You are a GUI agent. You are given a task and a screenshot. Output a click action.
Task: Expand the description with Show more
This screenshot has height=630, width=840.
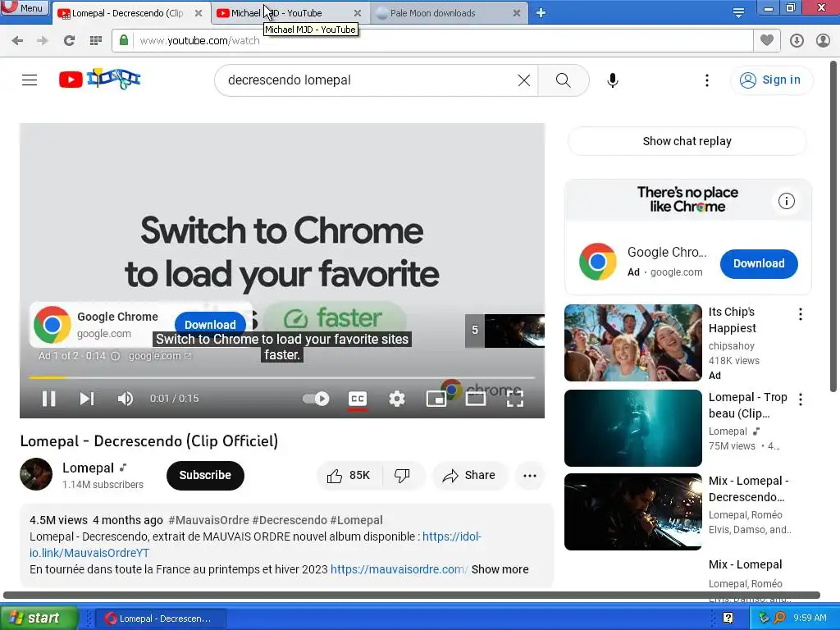[500, 569]
